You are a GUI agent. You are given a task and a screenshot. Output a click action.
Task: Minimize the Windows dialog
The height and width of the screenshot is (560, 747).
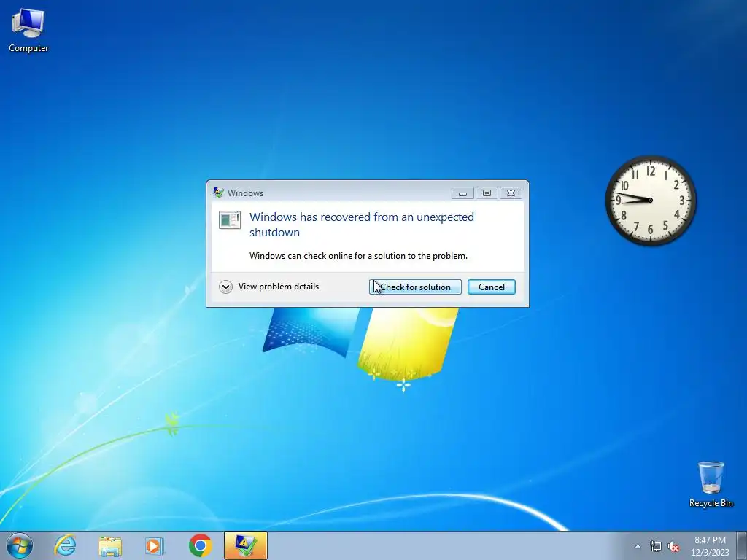click(462, 192)
